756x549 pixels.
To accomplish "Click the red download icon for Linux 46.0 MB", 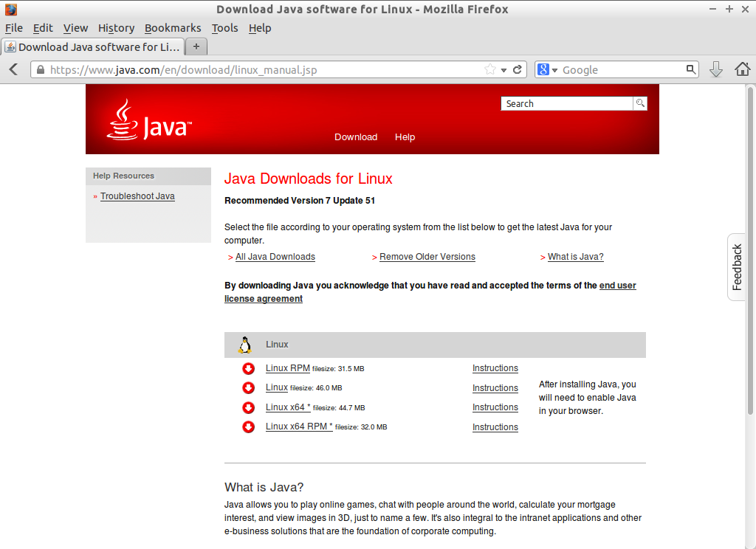I will pyautogui.click(x=248, y=388).
